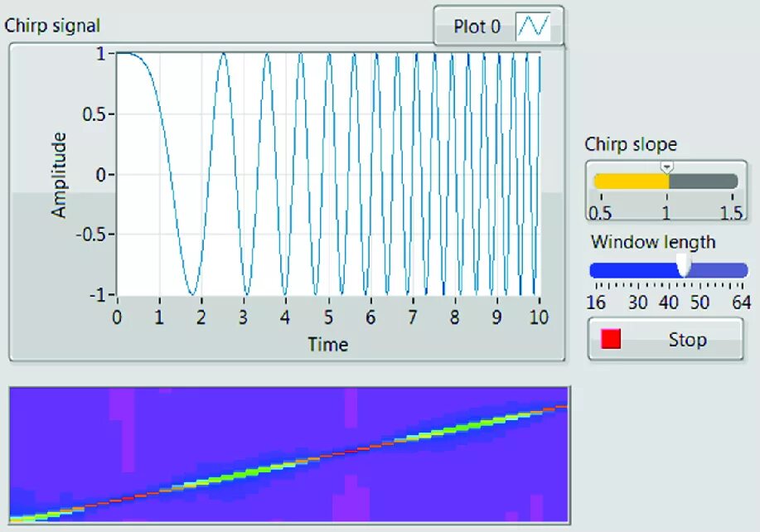Click the Chirp slope slider pointer

click(x=667, y=167)
